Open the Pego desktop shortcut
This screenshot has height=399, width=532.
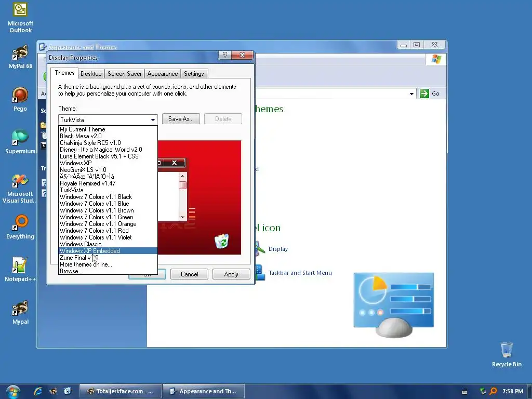pyautogui.click(x=20, y=99)
